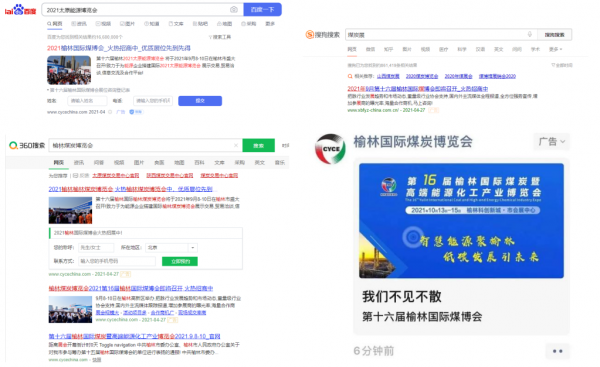Switch to 360 百科 tab

click(x=199, y=163)
